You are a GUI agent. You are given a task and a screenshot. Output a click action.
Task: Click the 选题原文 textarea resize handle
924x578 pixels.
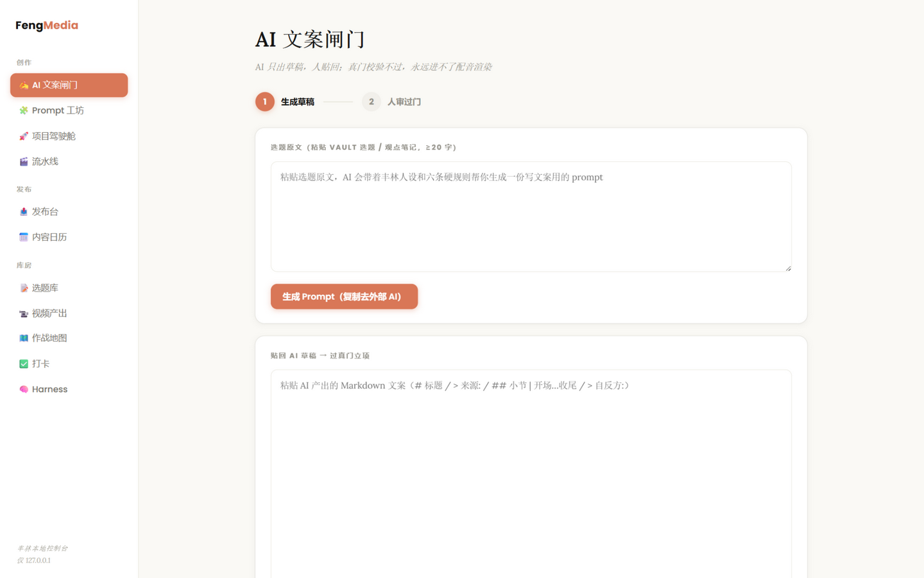click(788, 268)
